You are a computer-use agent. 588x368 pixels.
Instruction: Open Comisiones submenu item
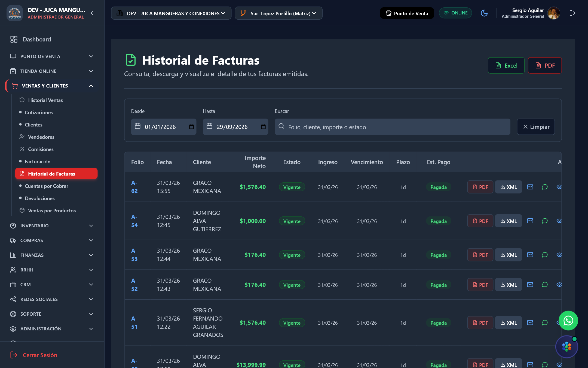(x=56, y=149)
